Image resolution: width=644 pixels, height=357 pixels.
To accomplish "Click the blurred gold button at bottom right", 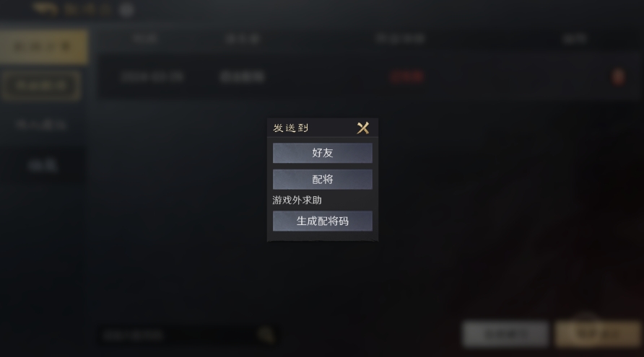I will (x=598, y=334).
